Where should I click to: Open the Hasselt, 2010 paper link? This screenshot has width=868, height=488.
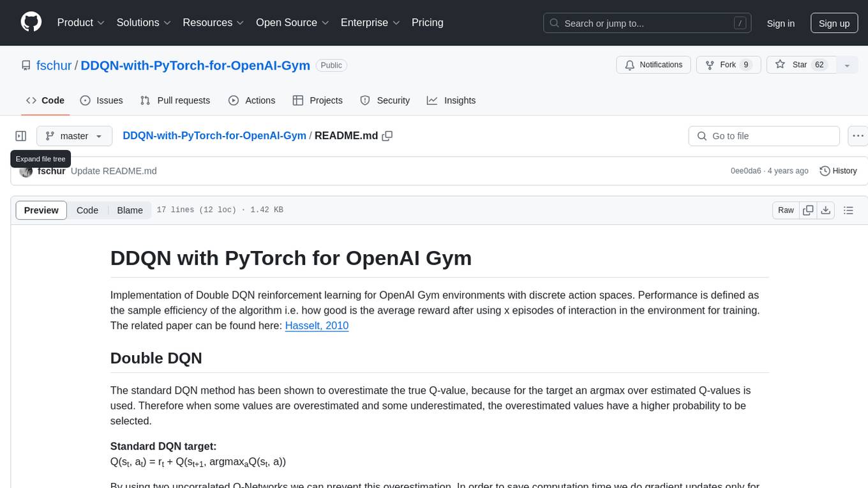[x=317, y=326]
